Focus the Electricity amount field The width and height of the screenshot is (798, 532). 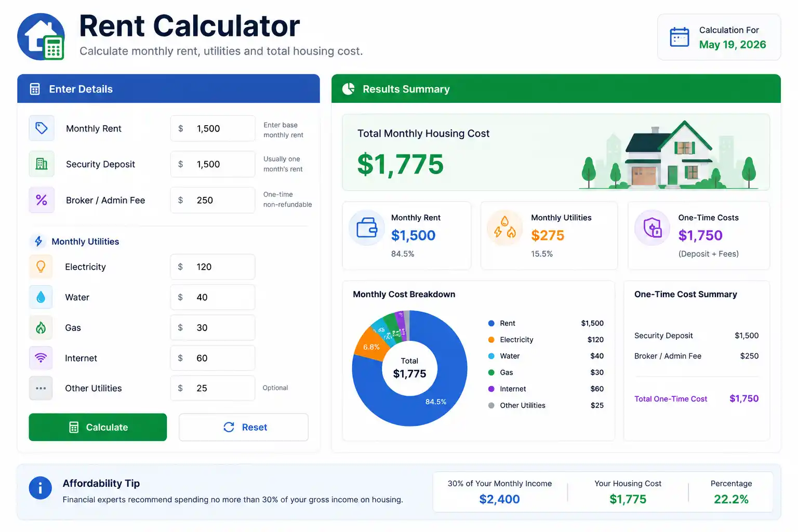click(x=213, y=267)
